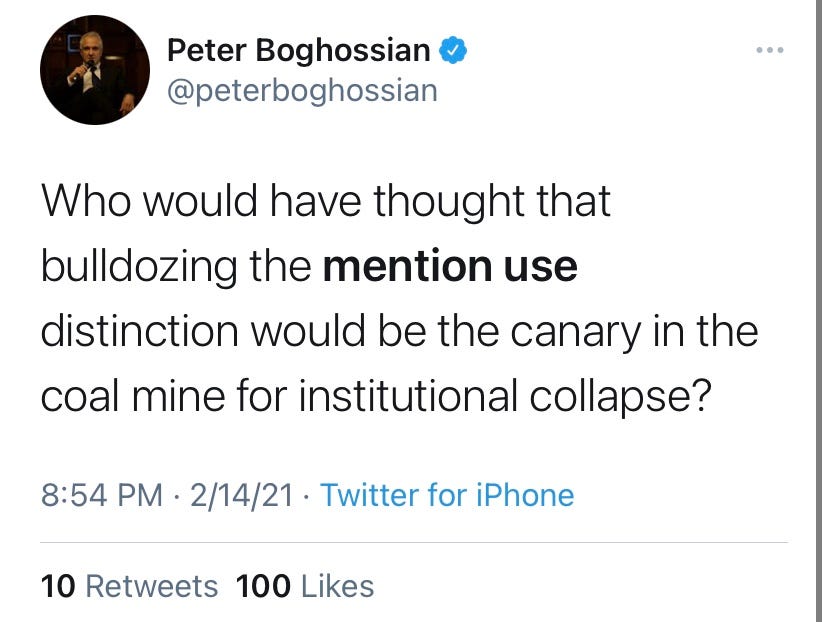View the list of 100 Likes
Image resolution: width=828 pixels, height=622 pixels.
click(305, 586)
